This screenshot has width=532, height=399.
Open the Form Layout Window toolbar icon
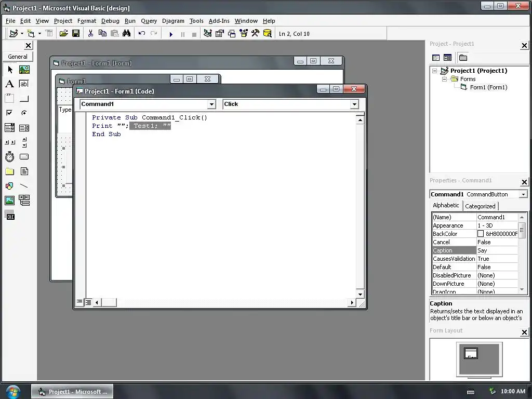click(232, 33)
